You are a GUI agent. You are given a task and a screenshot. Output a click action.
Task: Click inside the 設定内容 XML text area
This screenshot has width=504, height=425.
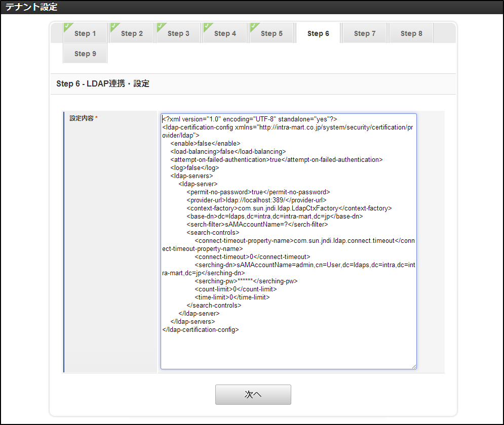289,241
